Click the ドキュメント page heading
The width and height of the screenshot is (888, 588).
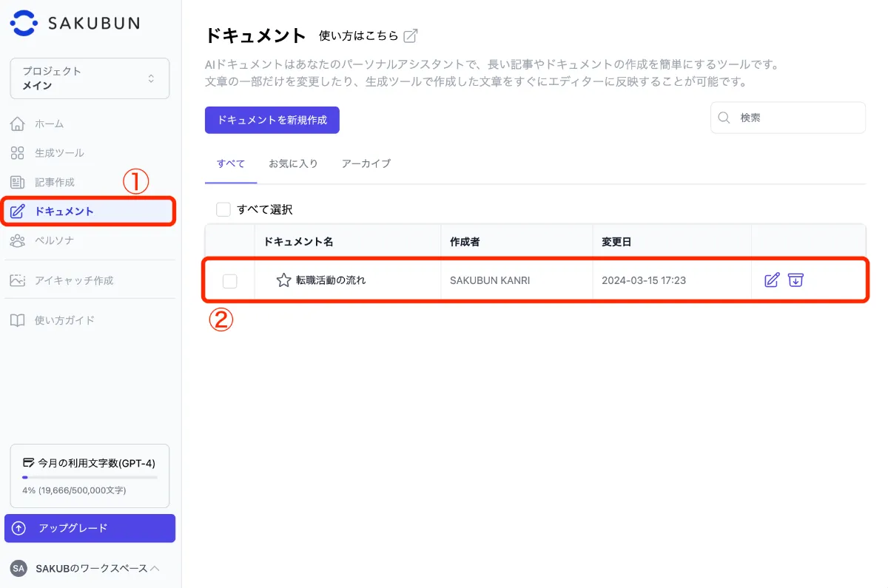coord(255,35)
